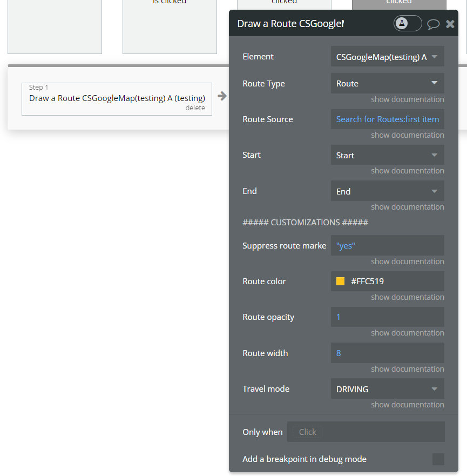Select the 'is clicked' event box

[x=170, y=26]
